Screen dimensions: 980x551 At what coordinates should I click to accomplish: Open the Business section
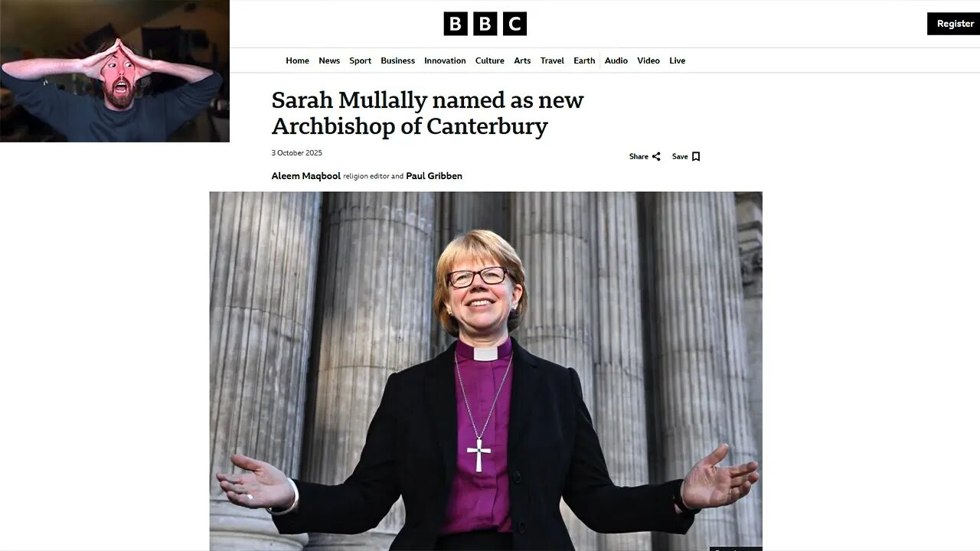[397, 60]
